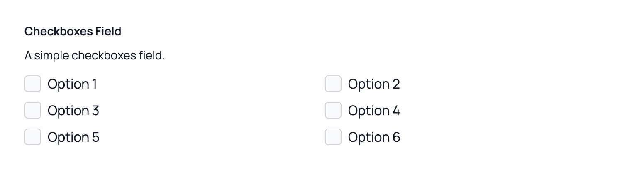Click the 'Option 6' label text

[x=373, y=137]
